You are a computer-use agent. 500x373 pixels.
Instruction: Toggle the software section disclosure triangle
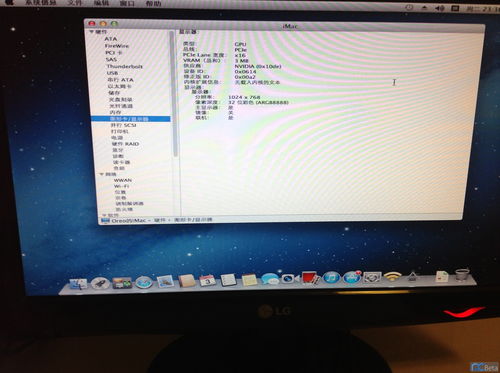tap(104, 215)
